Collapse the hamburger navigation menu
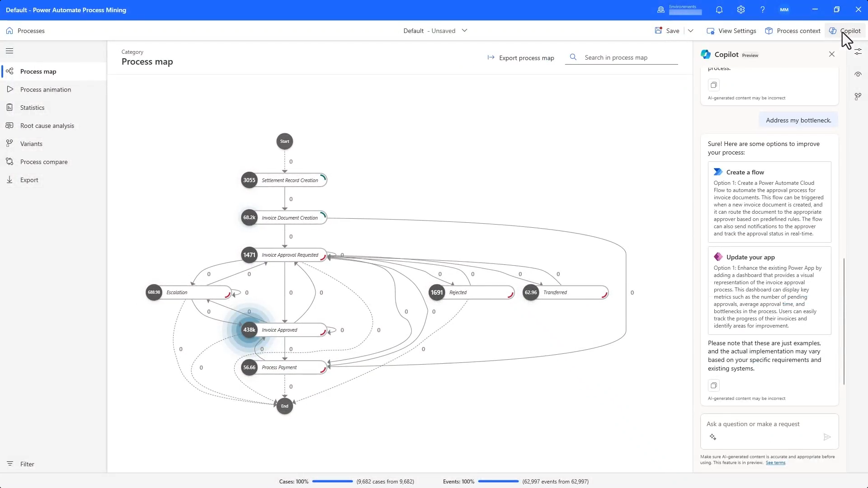 tap(9, 51)
